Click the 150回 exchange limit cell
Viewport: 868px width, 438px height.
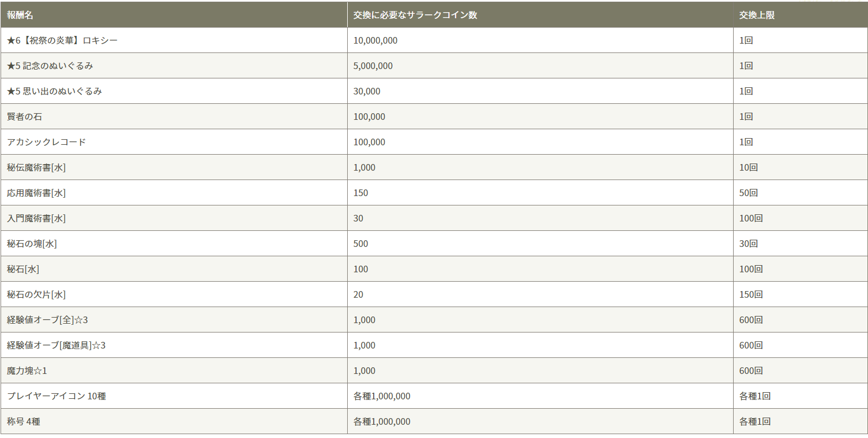(751, 295)
